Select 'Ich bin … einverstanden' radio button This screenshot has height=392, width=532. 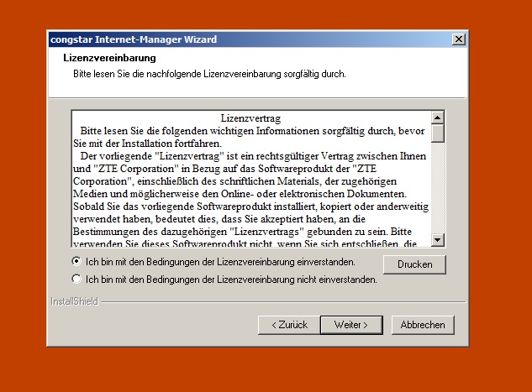(x=77, y=262)
